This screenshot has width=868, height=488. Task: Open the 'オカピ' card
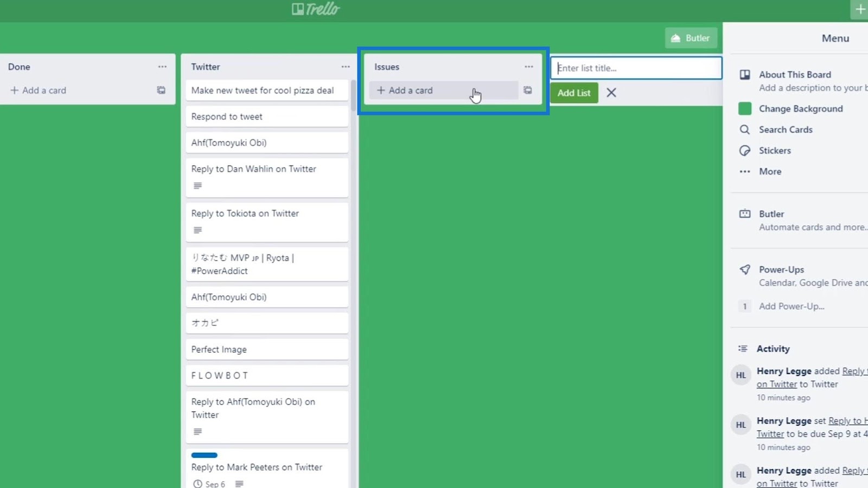267,323
